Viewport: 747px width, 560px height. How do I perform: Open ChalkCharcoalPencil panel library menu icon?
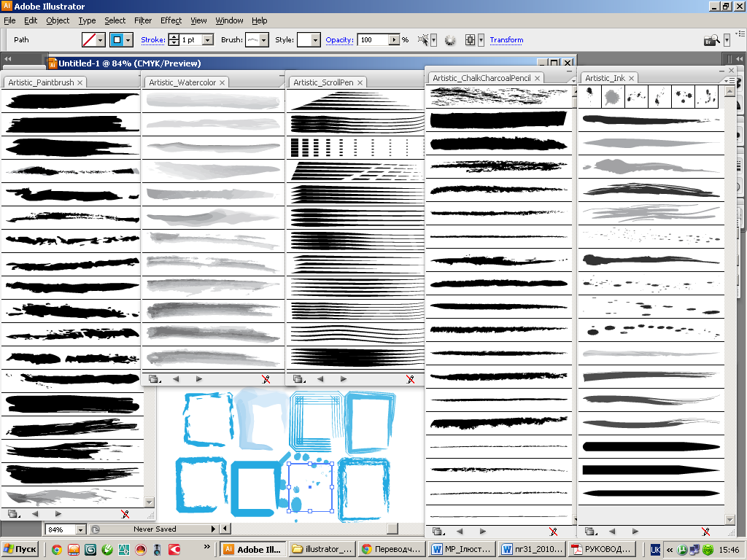pos(438,531)
